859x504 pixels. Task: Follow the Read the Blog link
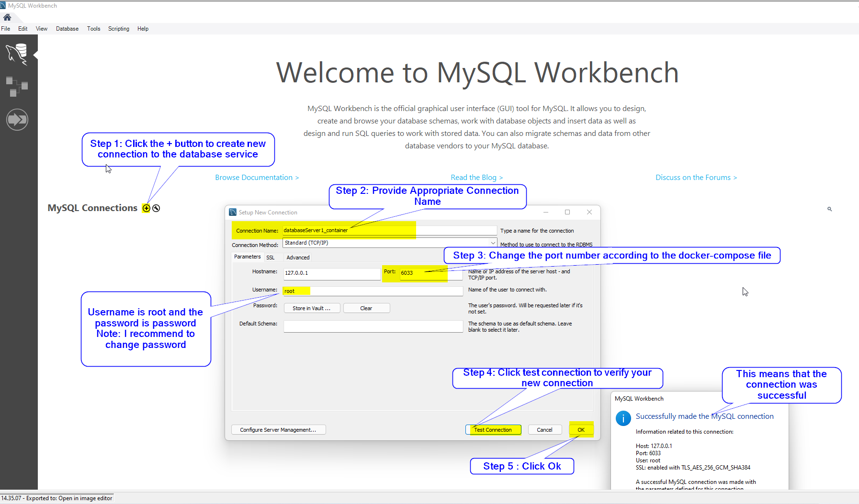476,178
